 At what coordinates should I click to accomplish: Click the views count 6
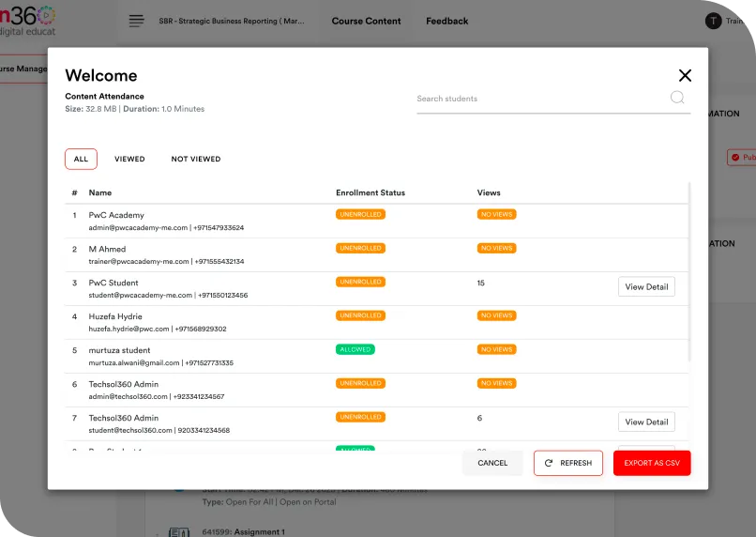(x=479, y=418)
